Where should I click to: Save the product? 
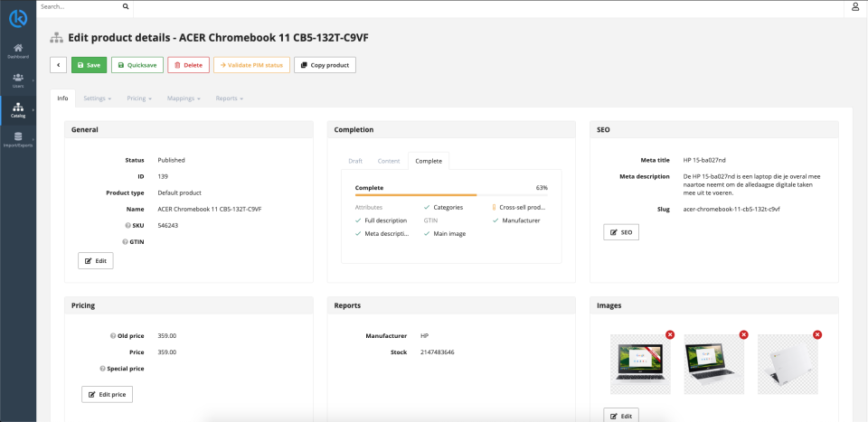coord(89,65)
